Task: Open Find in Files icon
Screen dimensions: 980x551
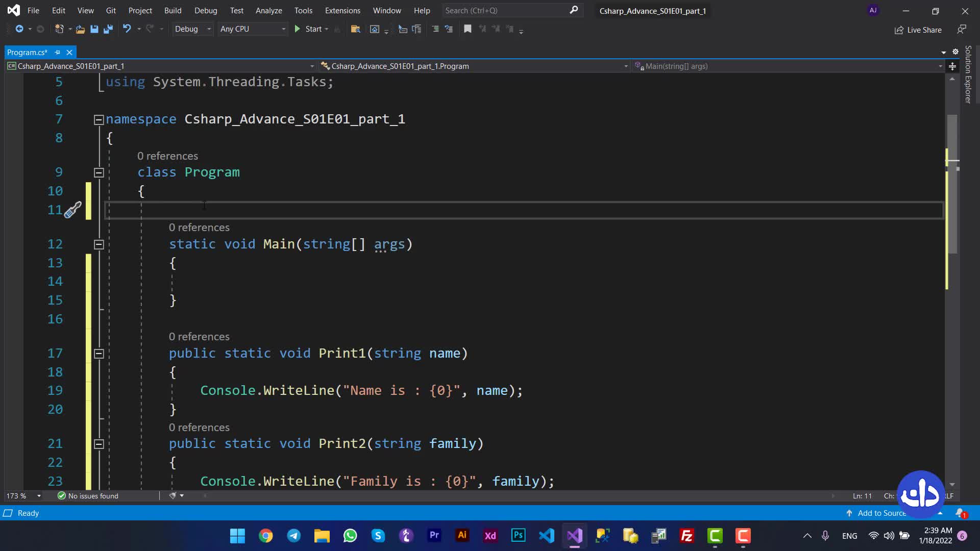Action: click(x=356, y=29)
